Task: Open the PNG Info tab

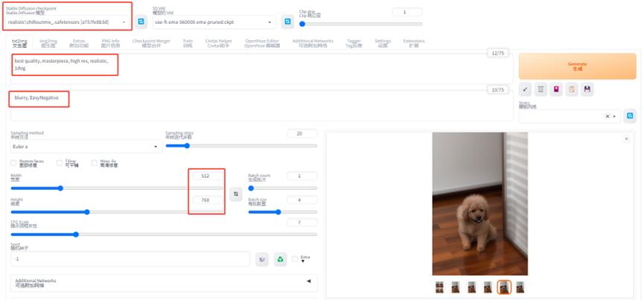Action: coord(110,43)
